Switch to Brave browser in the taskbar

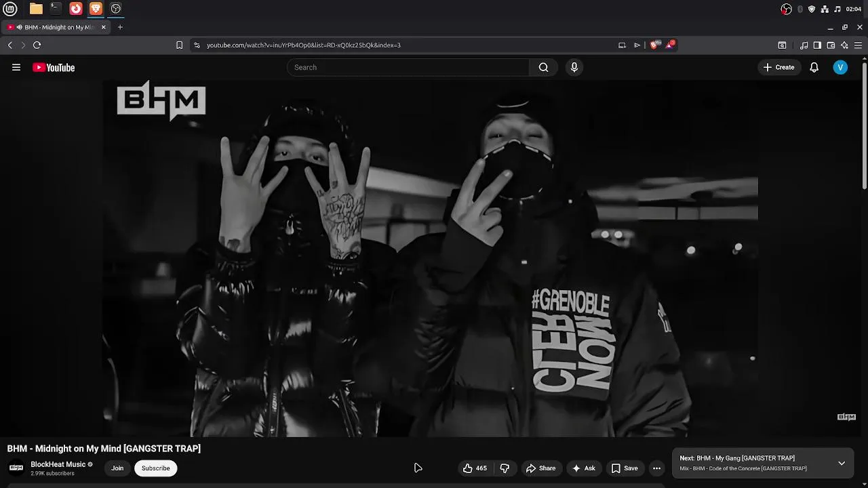click(96, 9)
